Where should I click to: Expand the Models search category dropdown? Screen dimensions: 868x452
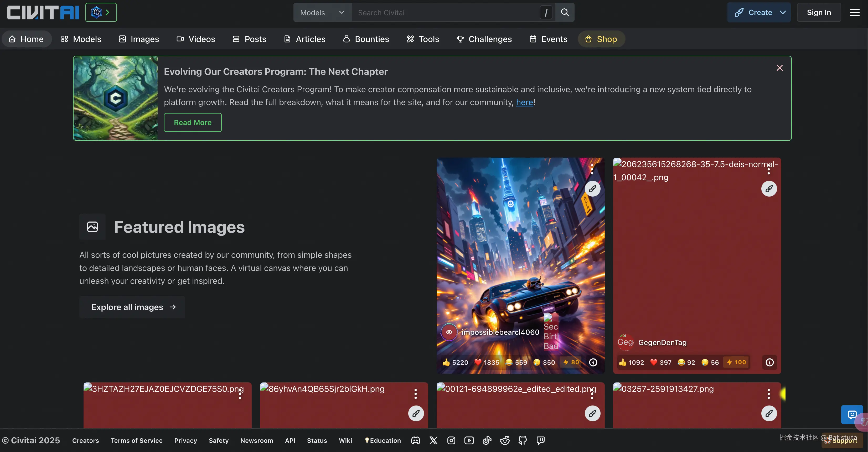pyautogui.click(x=322, y=12)
